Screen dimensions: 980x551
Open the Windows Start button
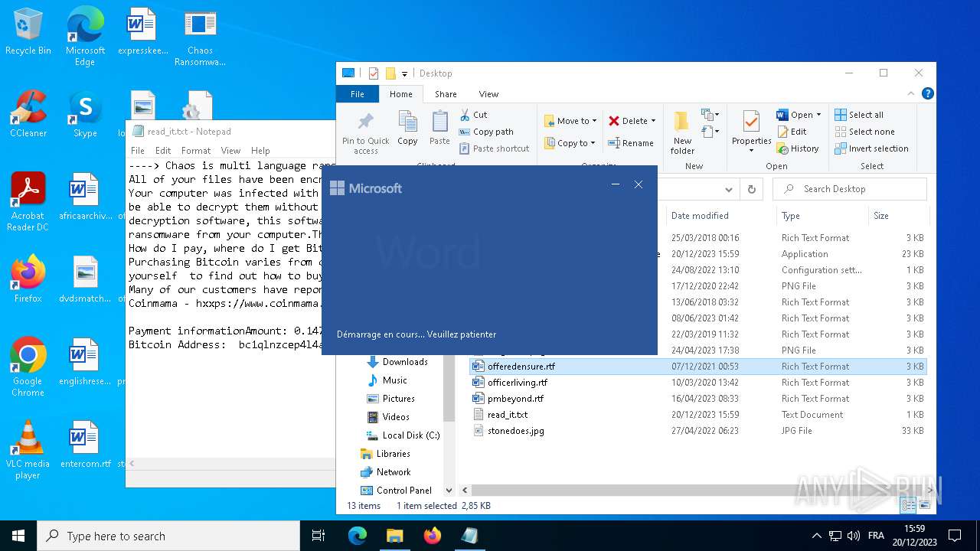click(18, 536)
